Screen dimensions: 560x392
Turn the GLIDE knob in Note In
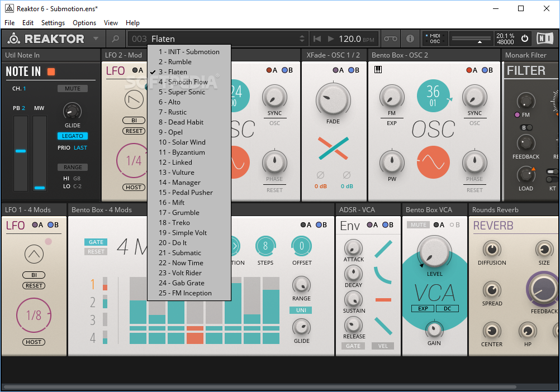click(72, 112)
